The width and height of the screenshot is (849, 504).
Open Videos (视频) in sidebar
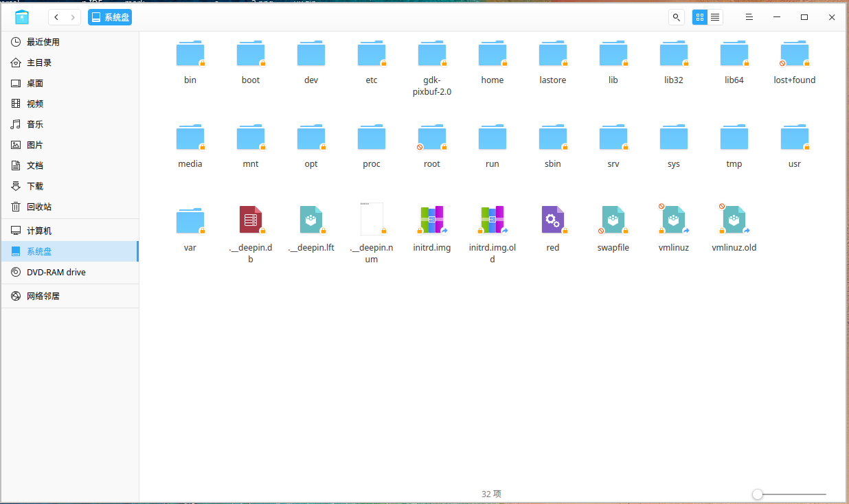70,104
